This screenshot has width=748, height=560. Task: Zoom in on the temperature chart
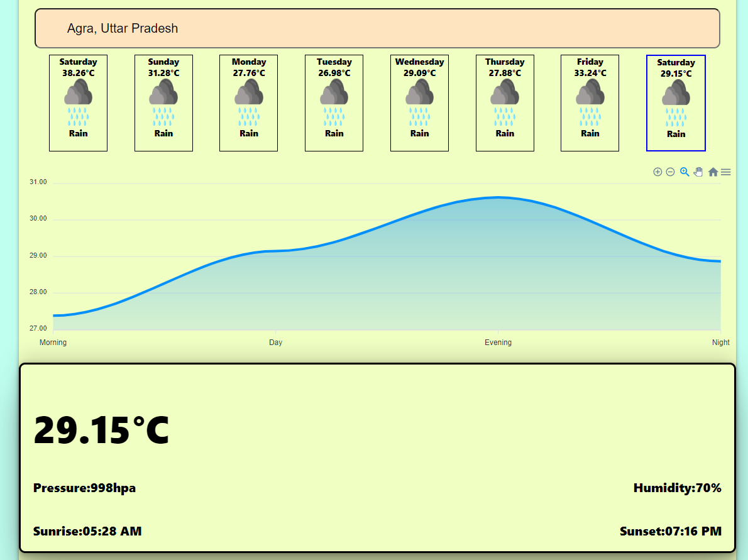657,172
